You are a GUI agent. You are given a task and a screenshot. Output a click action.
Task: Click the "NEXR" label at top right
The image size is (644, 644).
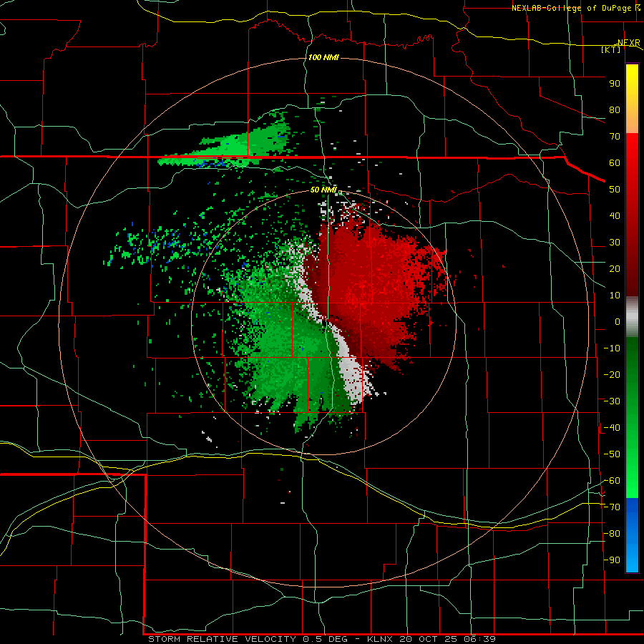click(628, 42)
